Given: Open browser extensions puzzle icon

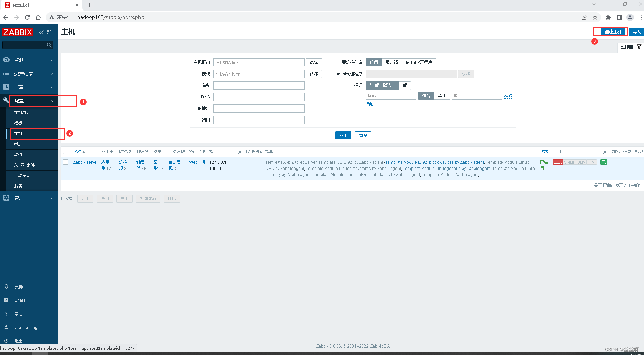Looking at the screenshot, I should pos(608,17).
